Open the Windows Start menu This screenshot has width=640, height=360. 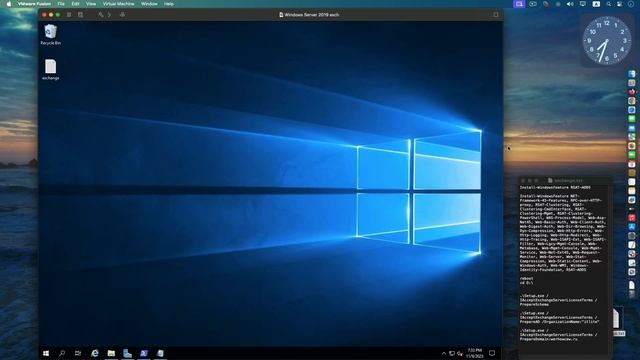[46, 353]
